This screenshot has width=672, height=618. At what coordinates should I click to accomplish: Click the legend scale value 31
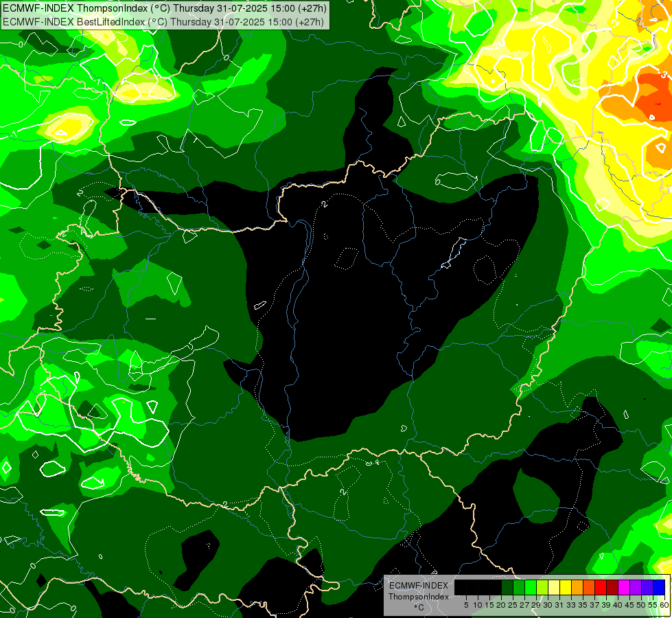tap(559, 605)
